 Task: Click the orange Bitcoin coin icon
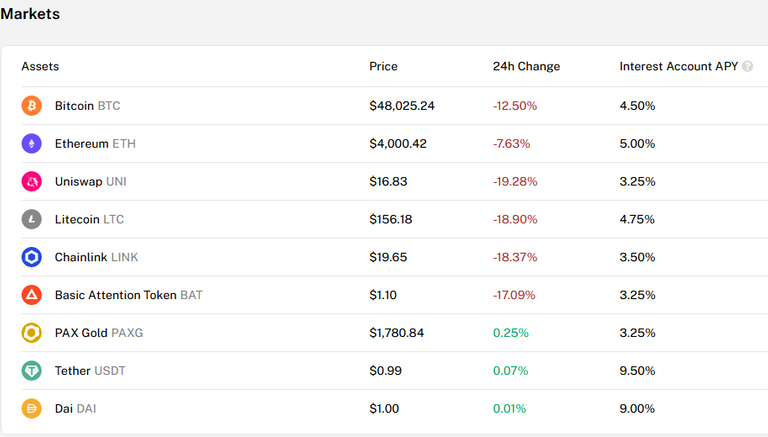pos(31,106)
